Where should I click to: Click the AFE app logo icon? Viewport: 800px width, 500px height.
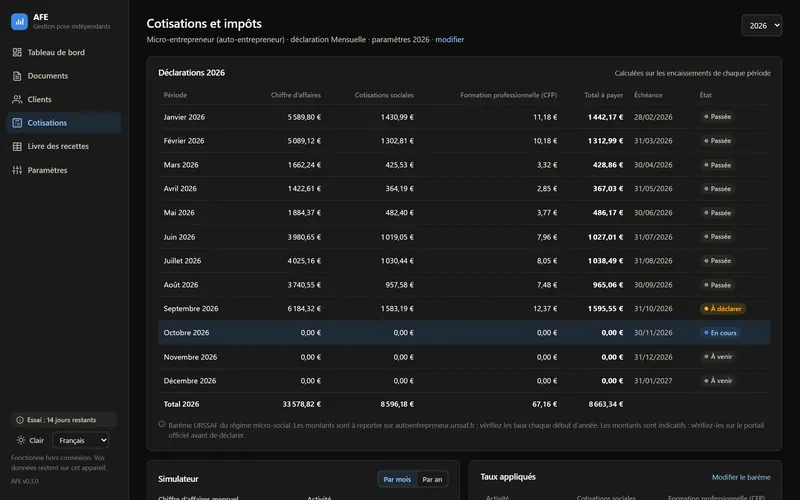pos(19,21)
